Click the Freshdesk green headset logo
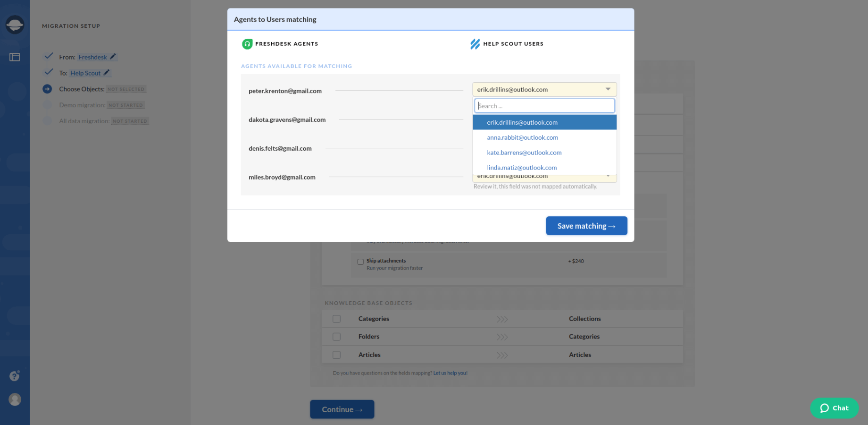868x425 pixels. coord(247,44)
